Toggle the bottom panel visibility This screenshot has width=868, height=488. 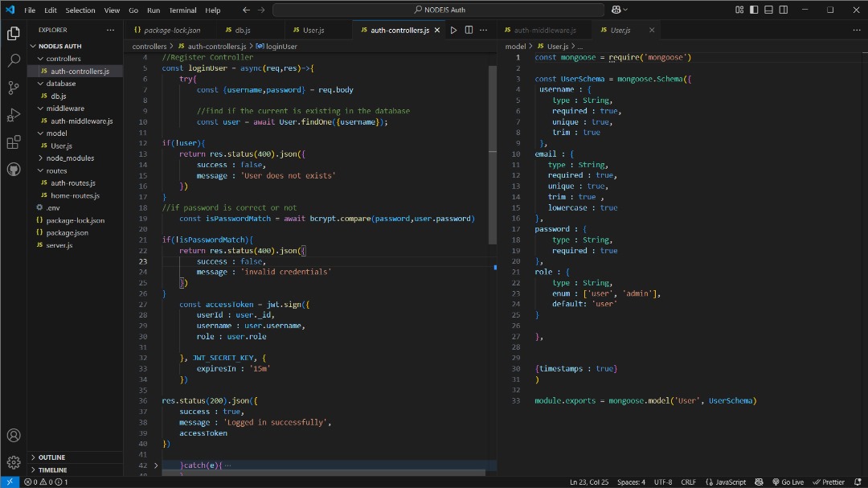768,10
